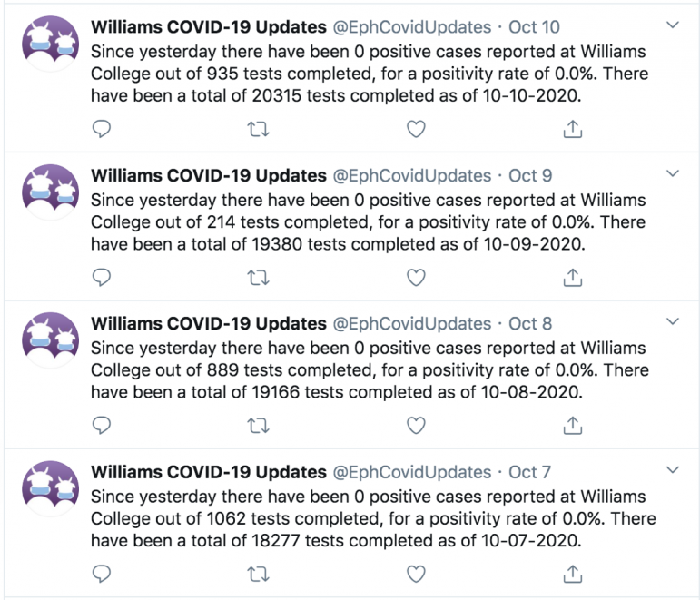Retweet the Oct 10 tweet
Viewport: 700px width, 600px height.
pos(259,130)
